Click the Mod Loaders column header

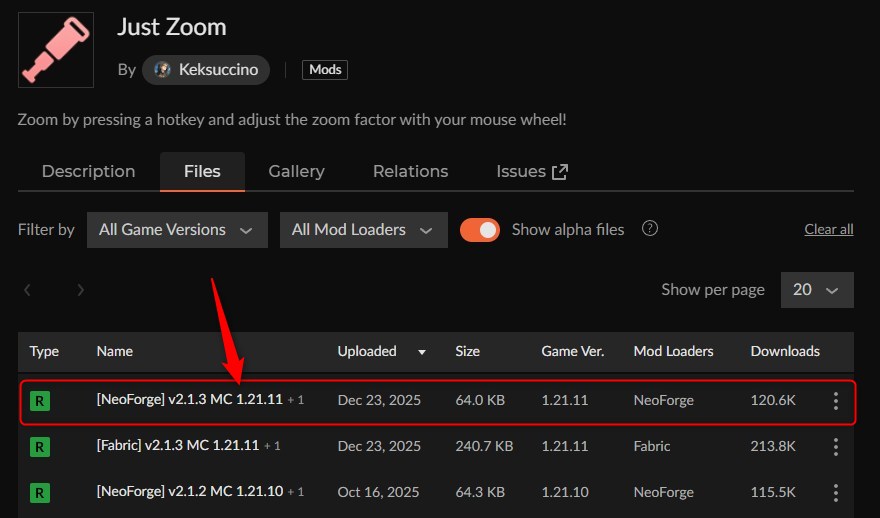pos(673,351)
